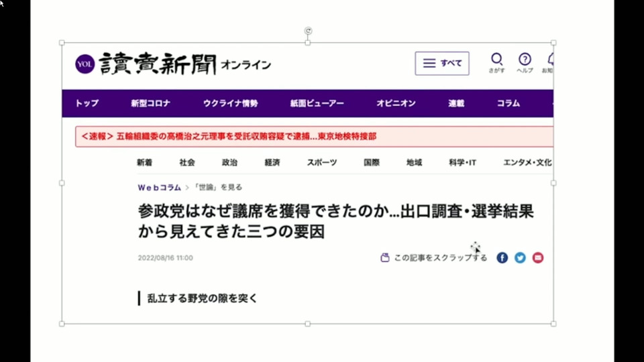Click the 乱立する野党の隙を突く subheading
644x362 pixels.
pos(202,298)
